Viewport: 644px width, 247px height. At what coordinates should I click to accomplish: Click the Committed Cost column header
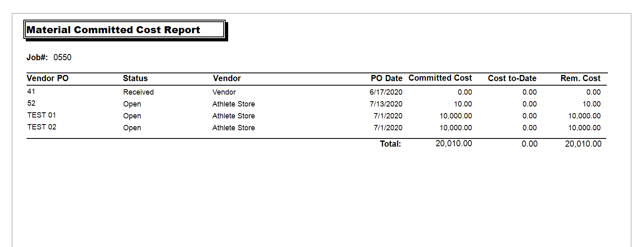440,78
